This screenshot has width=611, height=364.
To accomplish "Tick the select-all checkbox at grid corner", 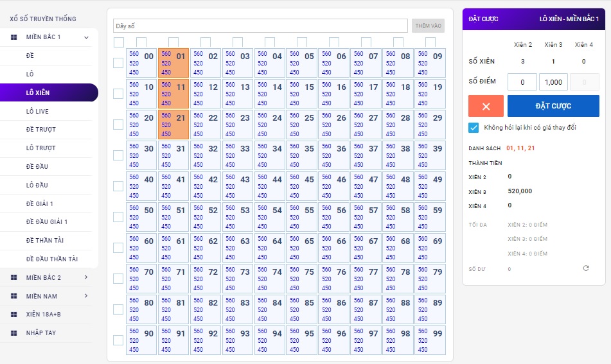I will point(119,42).
